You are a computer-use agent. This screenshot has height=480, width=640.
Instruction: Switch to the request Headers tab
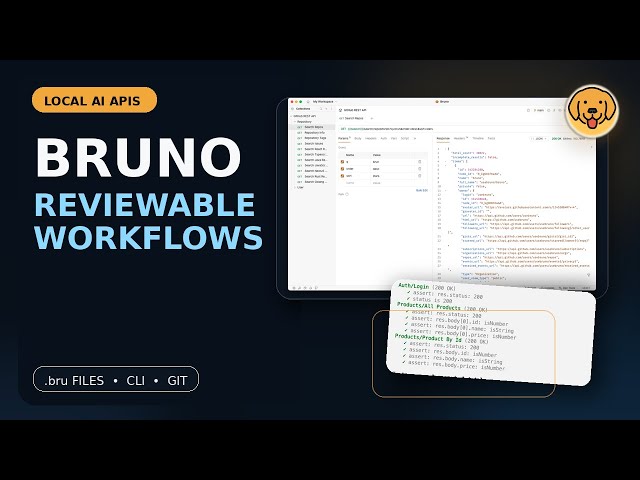coord(371,138)
